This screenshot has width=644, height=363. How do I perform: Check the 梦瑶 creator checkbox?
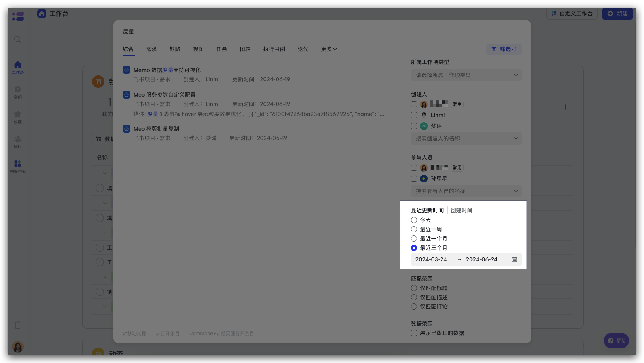coord(414,126)
